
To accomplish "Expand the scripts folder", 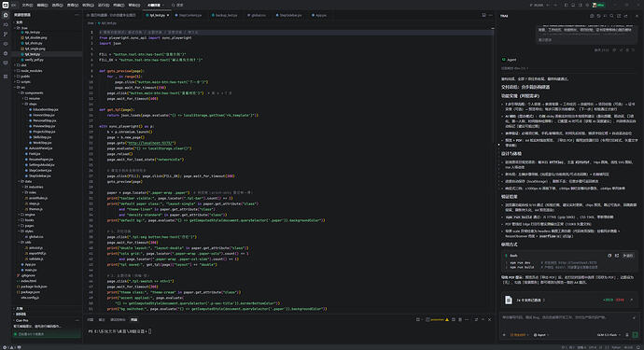I will tap(23, 82).
